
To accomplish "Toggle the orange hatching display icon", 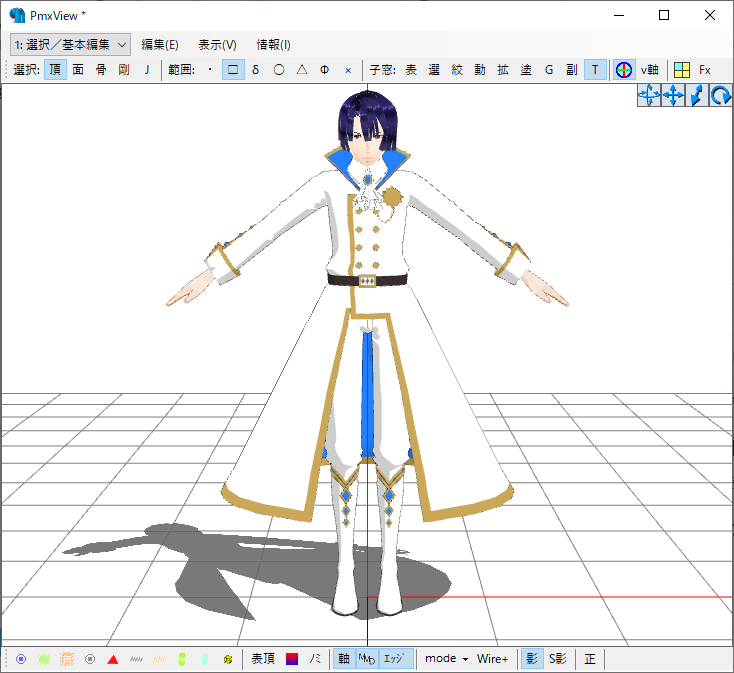I will tap(67, 659).
